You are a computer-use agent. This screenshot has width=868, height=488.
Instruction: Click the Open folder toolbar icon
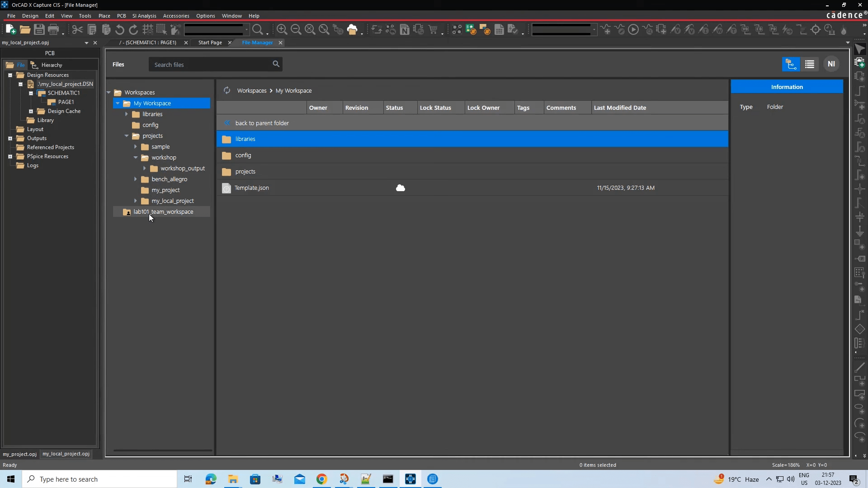pyautogui.click(x=25, y=30)
